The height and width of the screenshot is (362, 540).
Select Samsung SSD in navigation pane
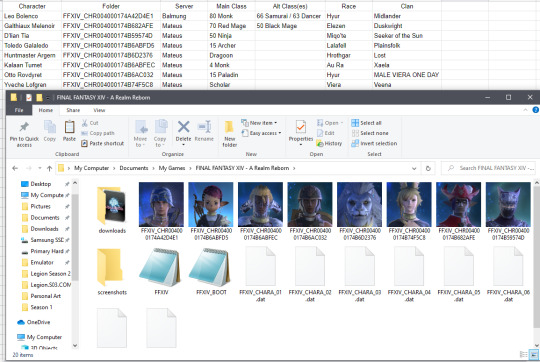point(47,240)
